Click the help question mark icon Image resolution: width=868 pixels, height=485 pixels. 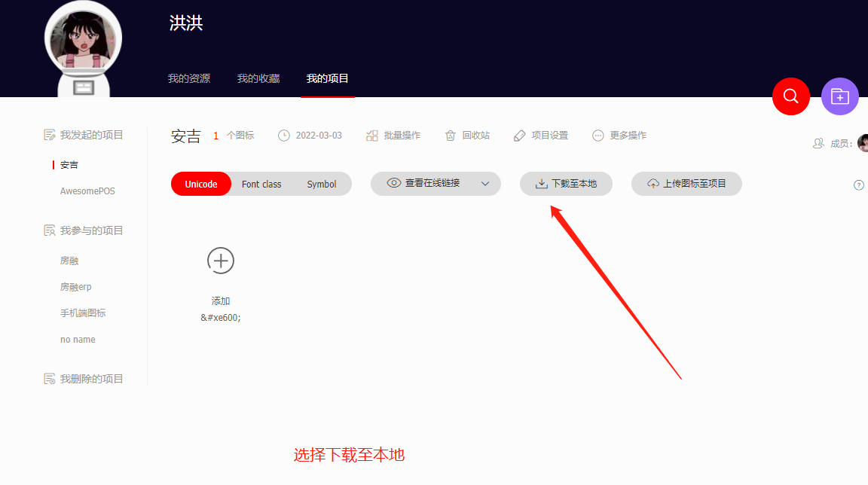coord(859,185)
